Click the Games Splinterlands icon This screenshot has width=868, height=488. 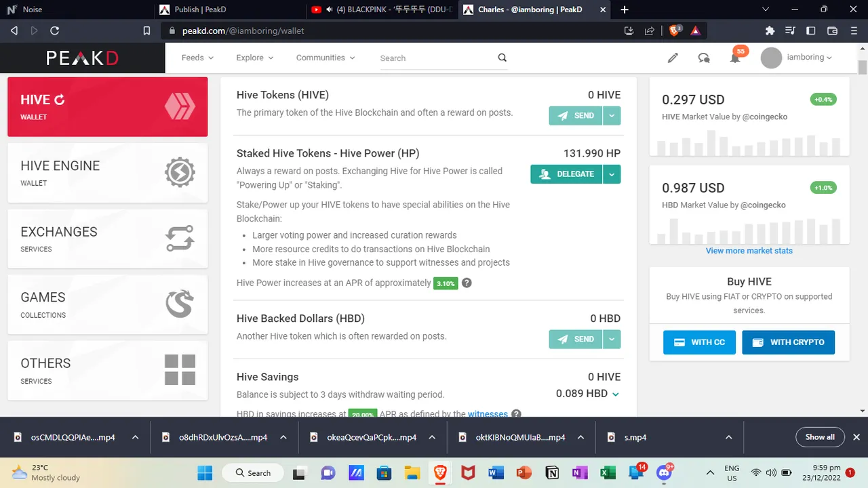tap(180, 304)
